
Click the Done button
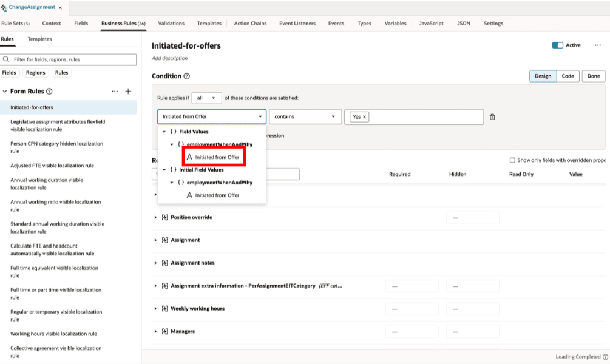click(x=593, y=76)
